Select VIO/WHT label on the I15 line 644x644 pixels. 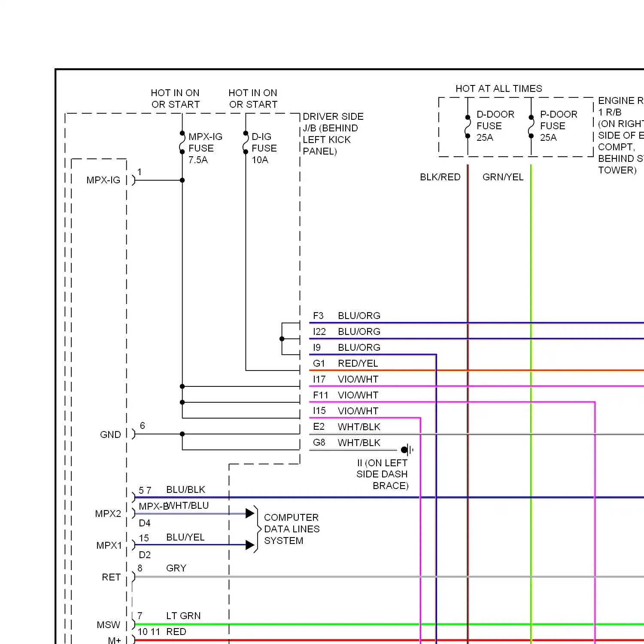point(358,411)
